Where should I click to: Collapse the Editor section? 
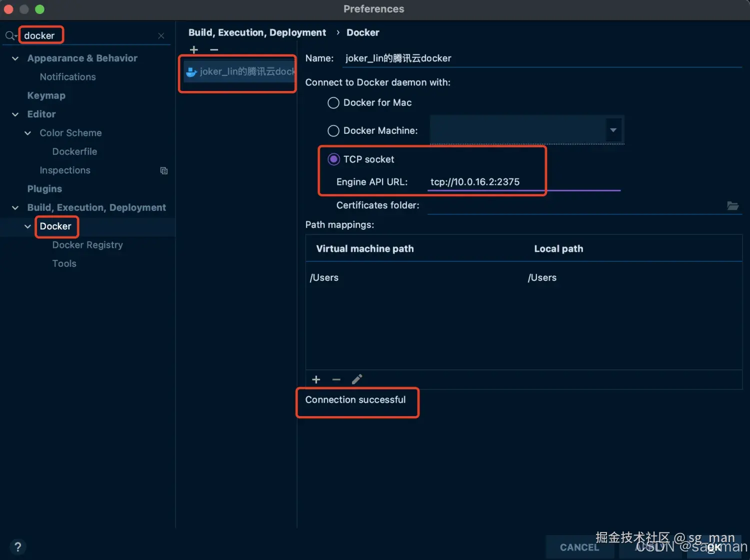(15, 114)
